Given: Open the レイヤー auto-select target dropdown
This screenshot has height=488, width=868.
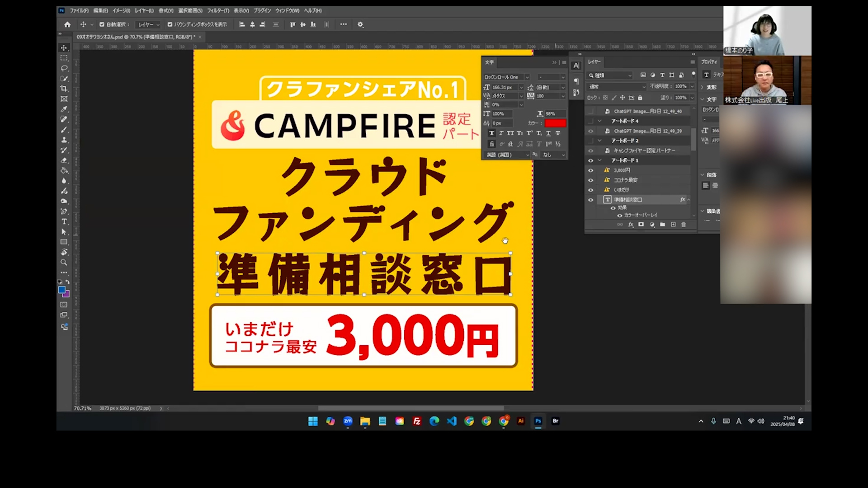Looking at the screenshot, I should [148, 24].
